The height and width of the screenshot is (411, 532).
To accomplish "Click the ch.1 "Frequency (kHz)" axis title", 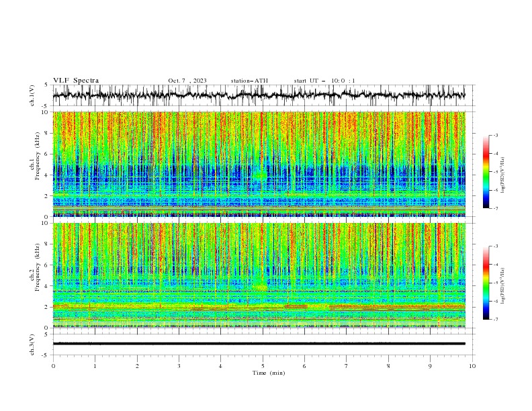I will pos(37,156).
